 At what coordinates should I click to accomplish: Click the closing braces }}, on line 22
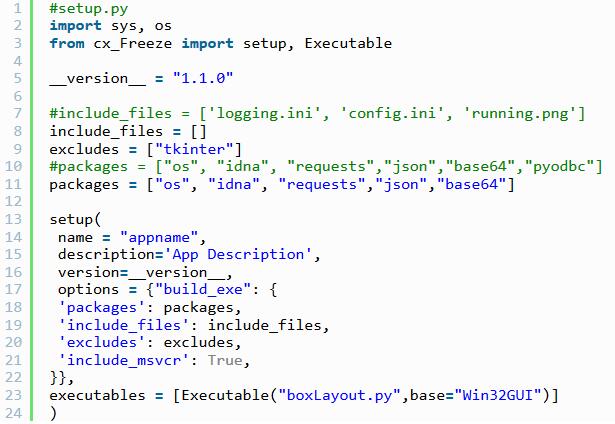(62, 378)
